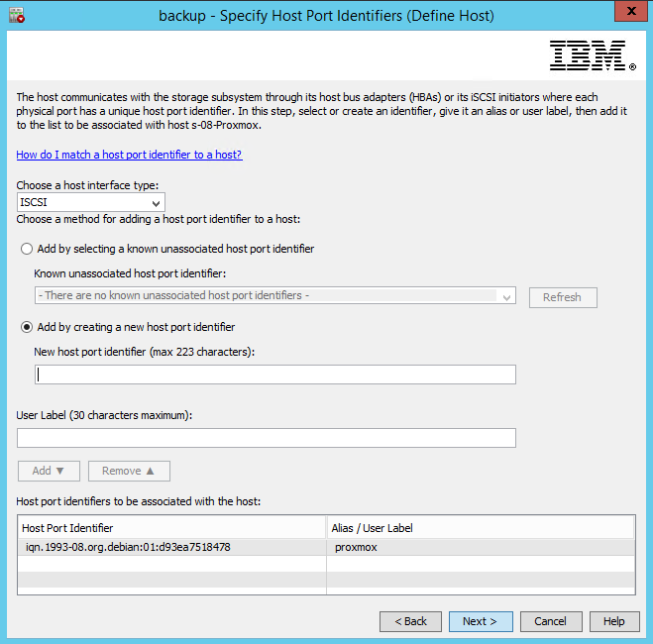The image size is (653, 644).
Task: Proceed with the Next button
Action: [x=481, y=621]
